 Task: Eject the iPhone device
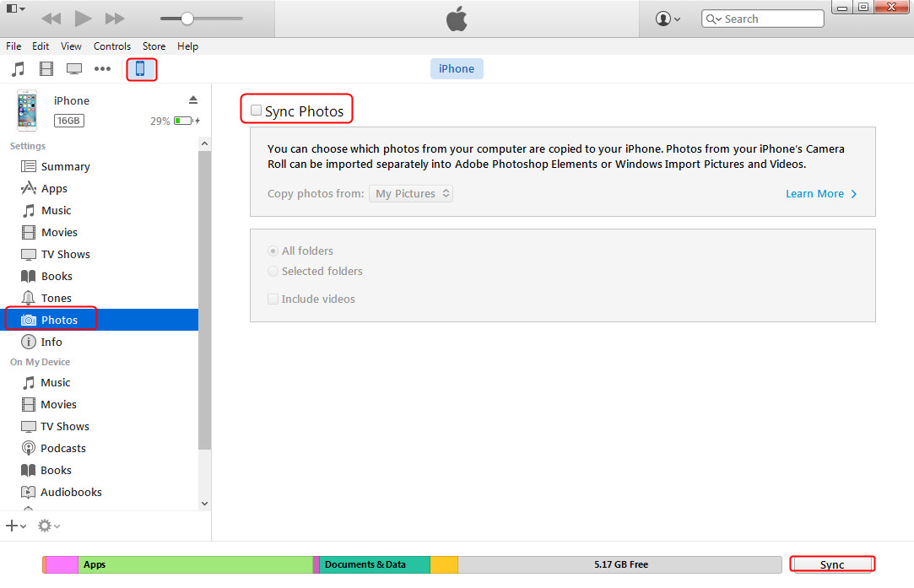point(193,100)
